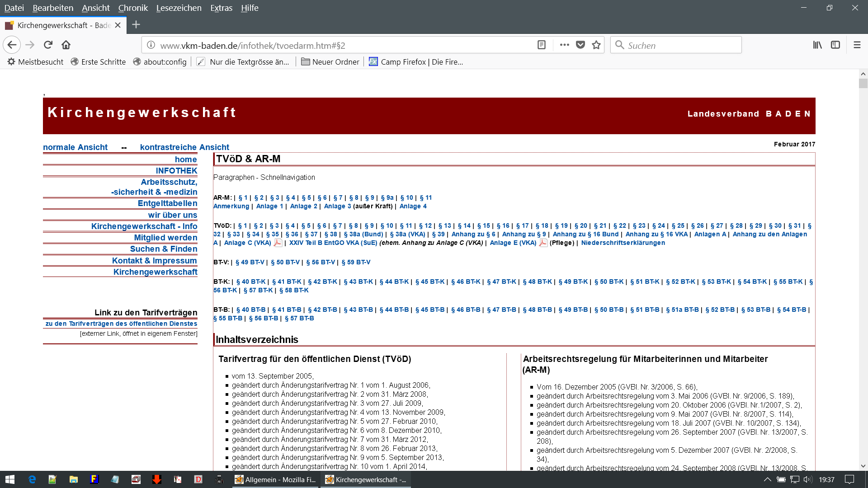Switch to kontrastreiche Ansicht link
The image size is (868, 488).
coord(184,147)
